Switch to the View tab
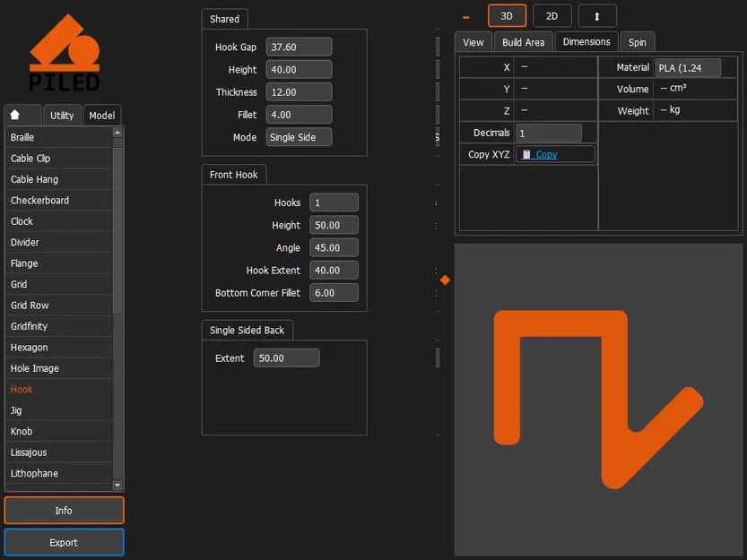The image size is (747, 560). pos(473,42)
